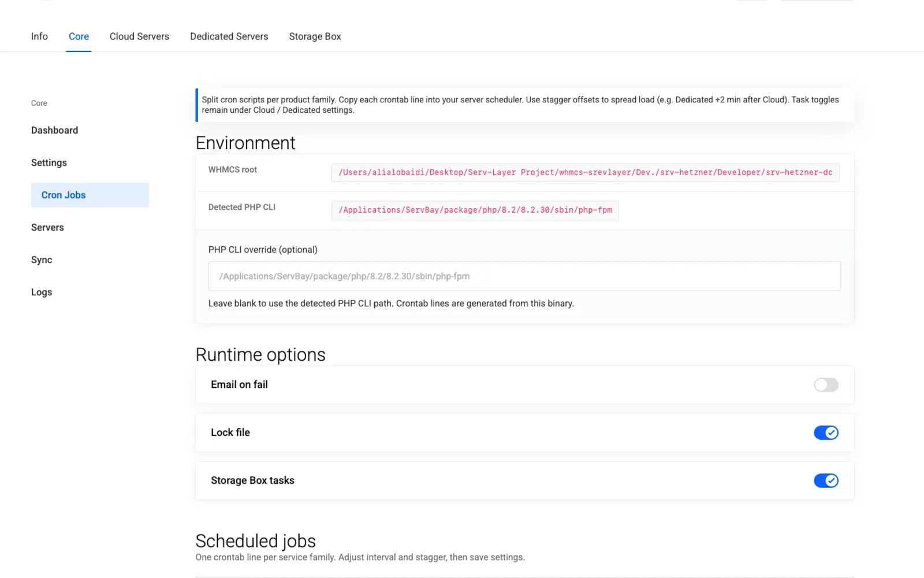Focus the PHP CLI override input

pos(524,276)
